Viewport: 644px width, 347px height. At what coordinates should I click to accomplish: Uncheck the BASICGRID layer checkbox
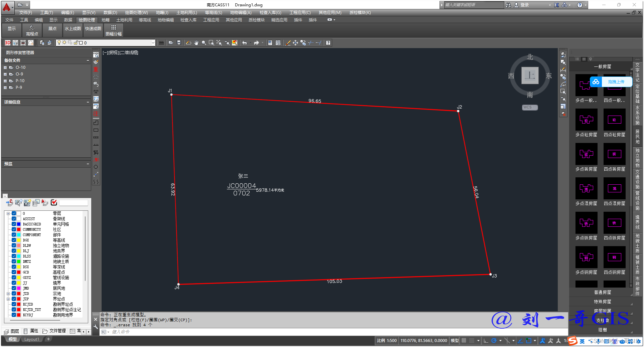tap(14, 224)
